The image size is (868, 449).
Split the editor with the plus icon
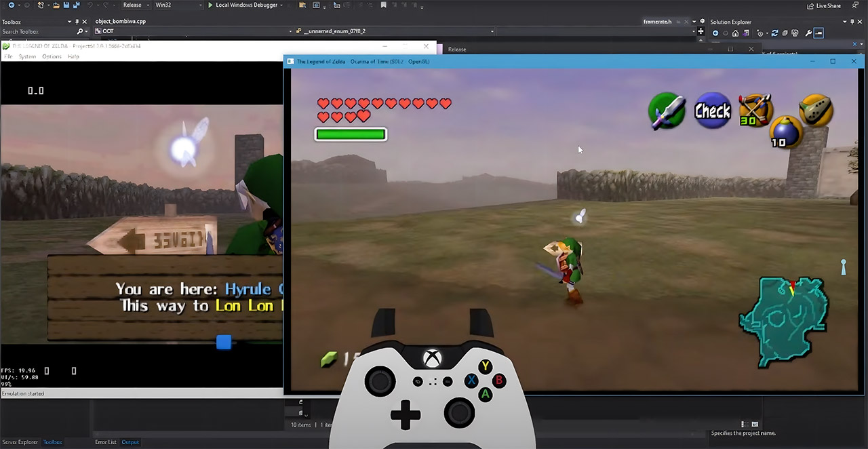[x=701, y=31]
